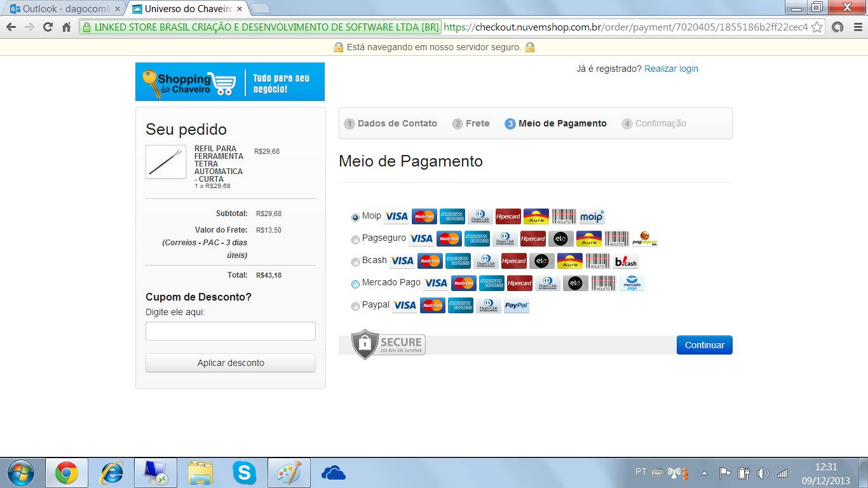Click the Shopping do Chaveiro logo banner

230,81
